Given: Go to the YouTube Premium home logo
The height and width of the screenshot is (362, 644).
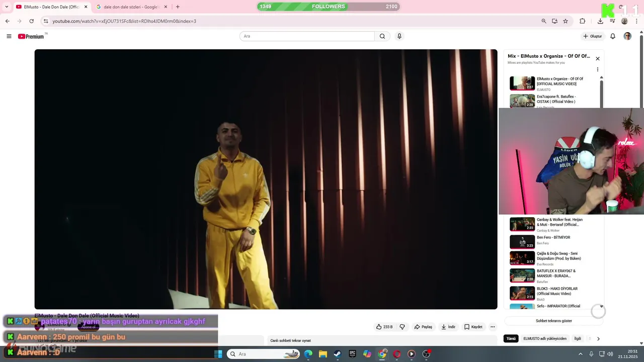Looking at the screenshot, I should pos(31,36).
